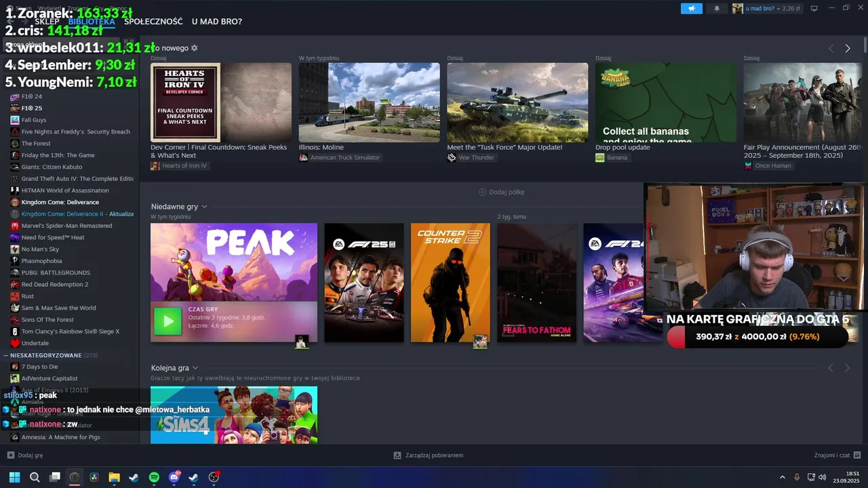This screenshot has height=488, width=868.
Task: Click the blue megaphone announcements button
Action: (692, 8)
